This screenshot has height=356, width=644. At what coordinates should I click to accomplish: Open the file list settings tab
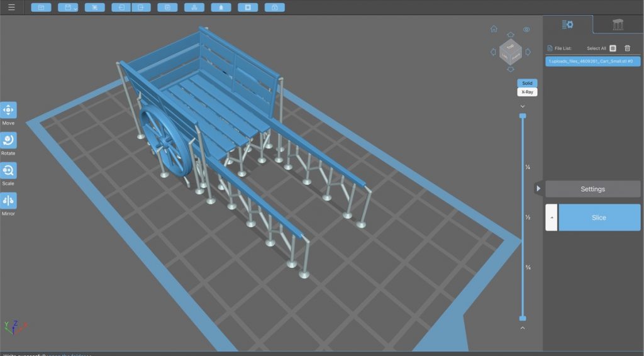[x=567, y=25]
